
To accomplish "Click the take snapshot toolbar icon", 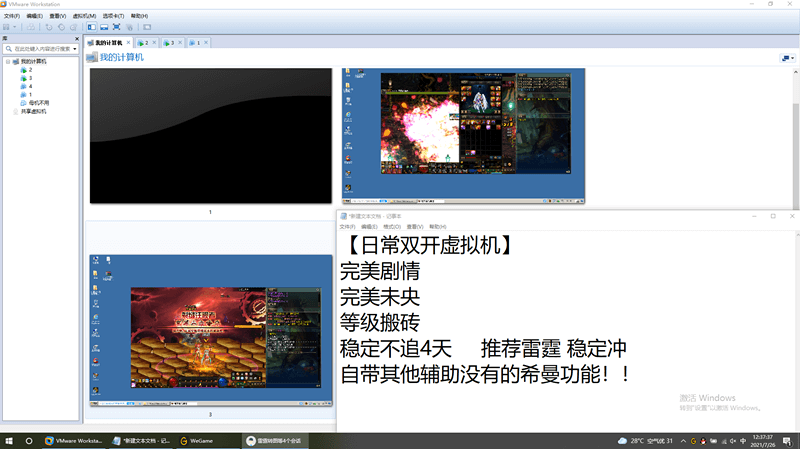I will (x=49, y=27).
